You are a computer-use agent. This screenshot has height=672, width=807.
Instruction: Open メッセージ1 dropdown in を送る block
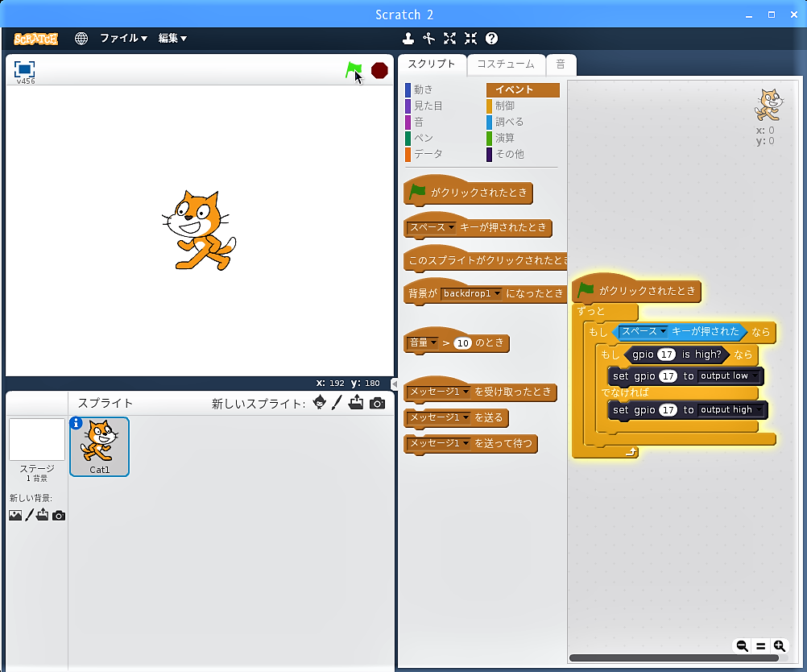[x=439, y=417]
